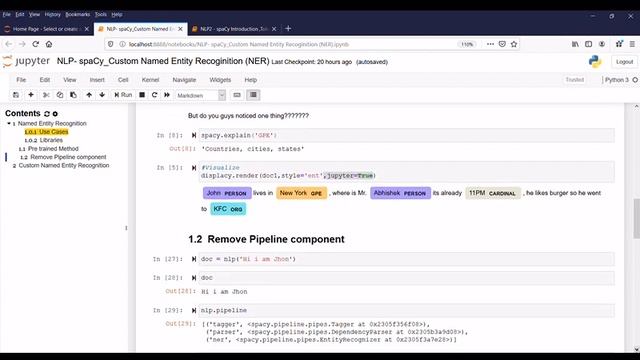Reload the page in the browser
The height and width of the screenshot is (360, 640).
36,44
